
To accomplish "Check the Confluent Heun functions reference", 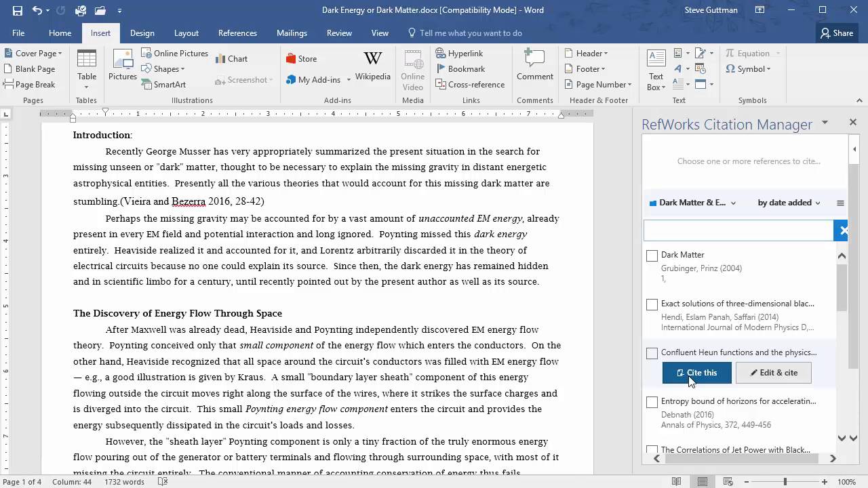I will 652,353.
